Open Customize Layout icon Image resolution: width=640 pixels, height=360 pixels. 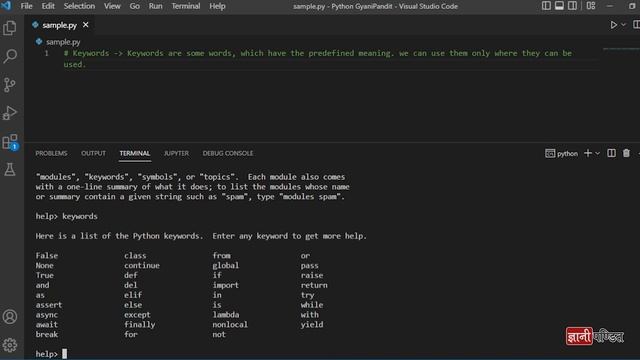click(x=591, y=6)
